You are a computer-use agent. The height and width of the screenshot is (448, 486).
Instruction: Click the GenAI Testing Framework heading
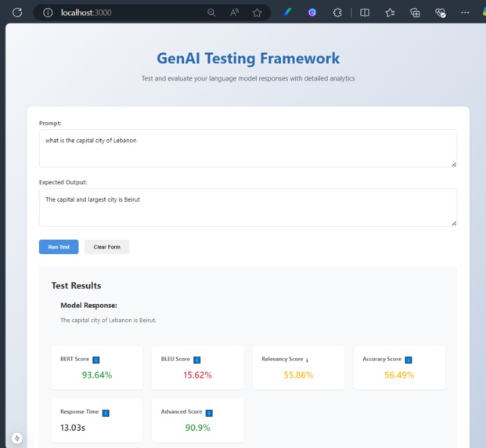248,58
